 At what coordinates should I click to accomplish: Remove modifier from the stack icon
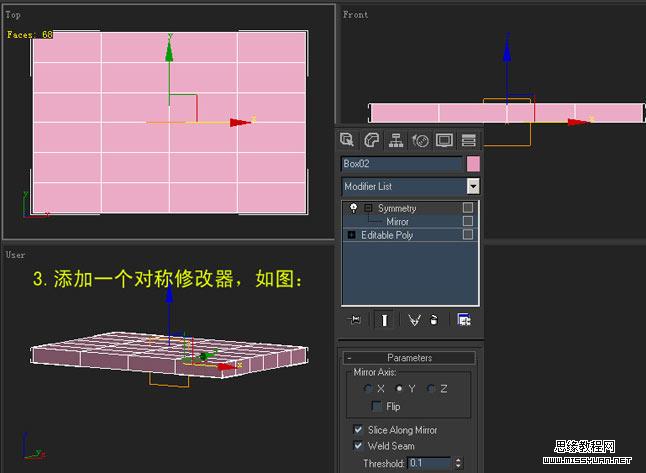pos(434,320)
